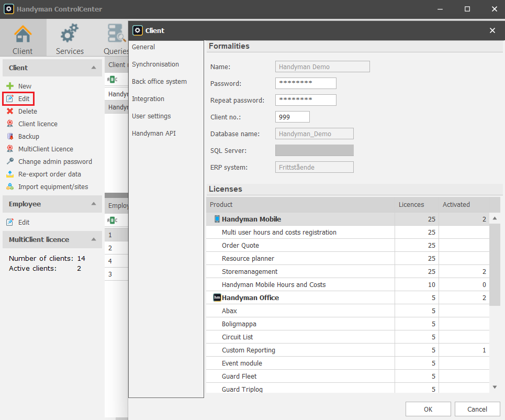Click the Import equipment/sites icon

(10, 186)
